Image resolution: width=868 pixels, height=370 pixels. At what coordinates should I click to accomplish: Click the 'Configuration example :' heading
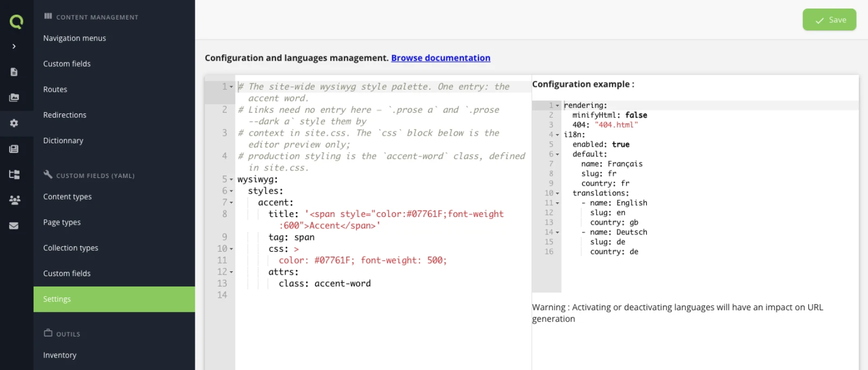[583, 84]
